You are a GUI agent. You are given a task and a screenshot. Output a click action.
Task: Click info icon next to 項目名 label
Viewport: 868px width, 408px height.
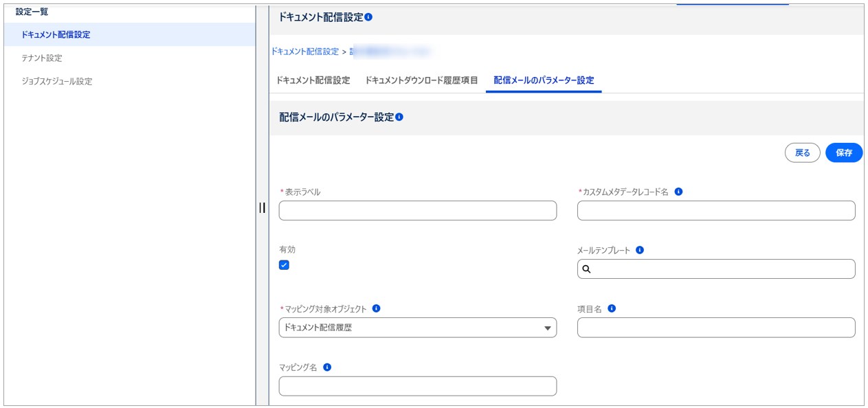point(612,308)
